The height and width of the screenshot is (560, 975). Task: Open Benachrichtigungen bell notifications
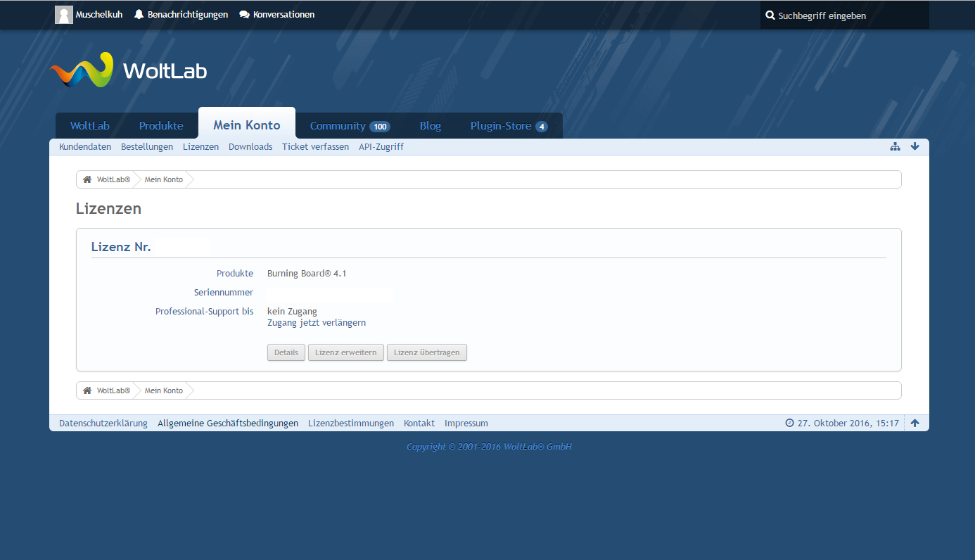[139, 15]
